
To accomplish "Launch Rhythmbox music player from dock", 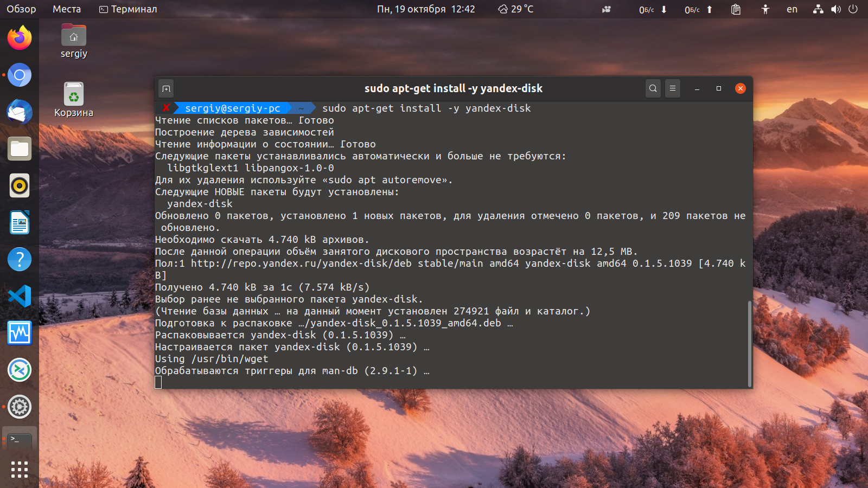I will click(20, 185).
